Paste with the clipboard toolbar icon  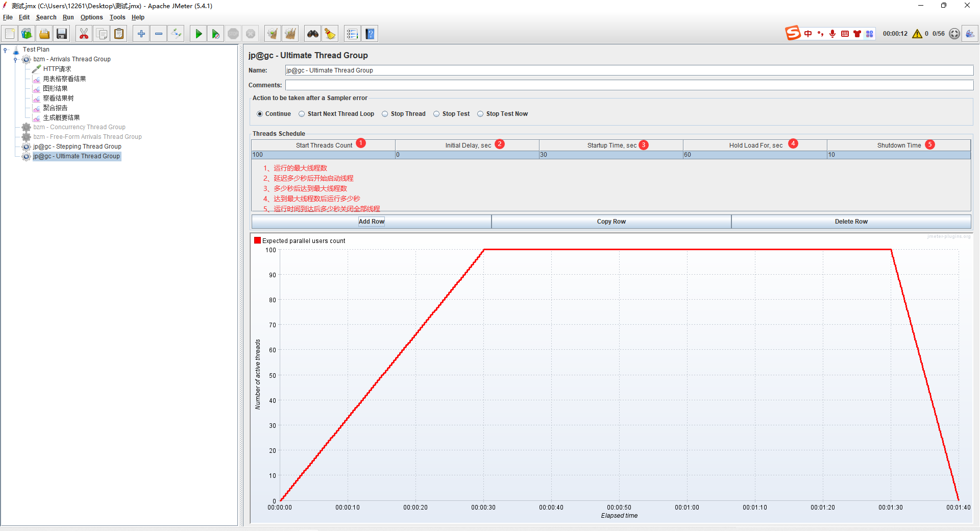coord(119,34)
